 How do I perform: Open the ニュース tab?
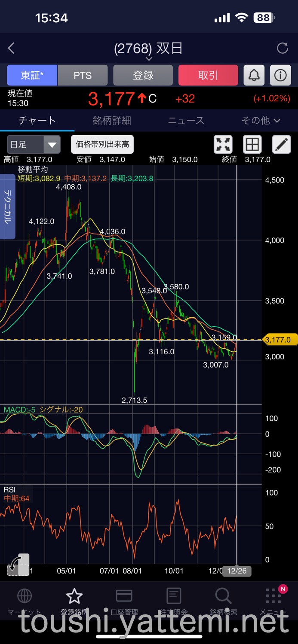click(186, 121)
